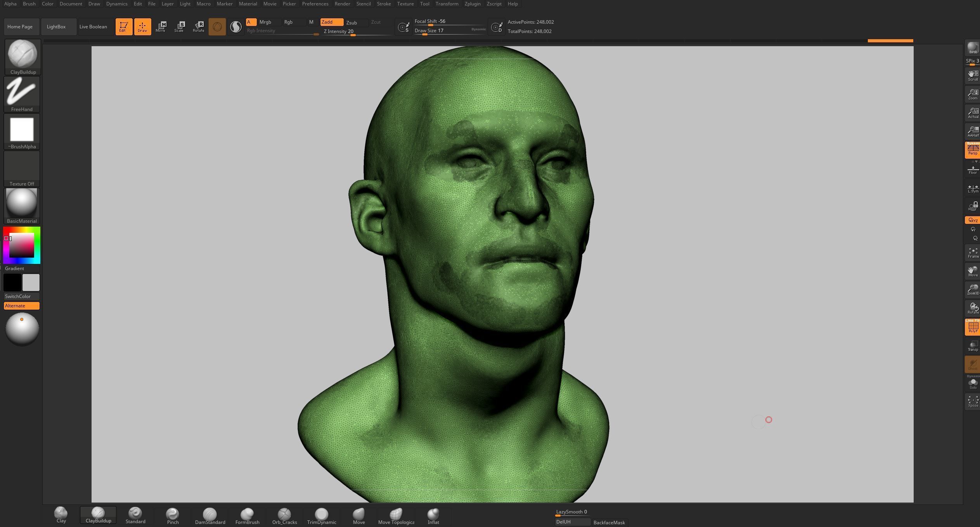Click the SwitchColor button
Viewport: 980px width, 527px height.
click(22, 296)
